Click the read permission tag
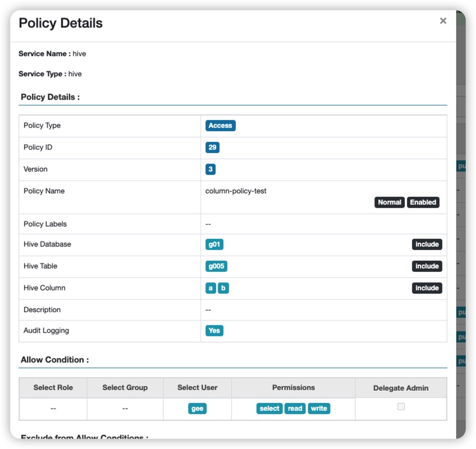476x449 pixels. 295,409
